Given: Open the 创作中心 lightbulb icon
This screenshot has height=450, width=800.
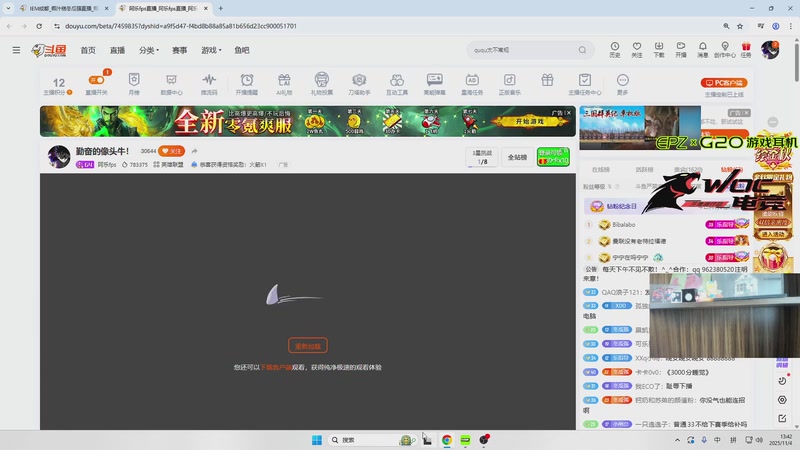Looking at the screenshot, I should pos(724,49).
